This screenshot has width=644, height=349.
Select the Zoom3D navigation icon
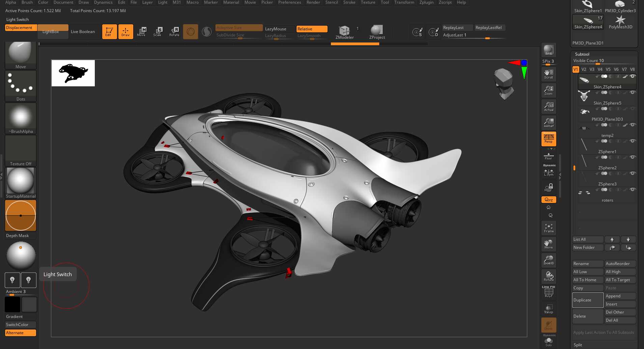click(549, 260)
